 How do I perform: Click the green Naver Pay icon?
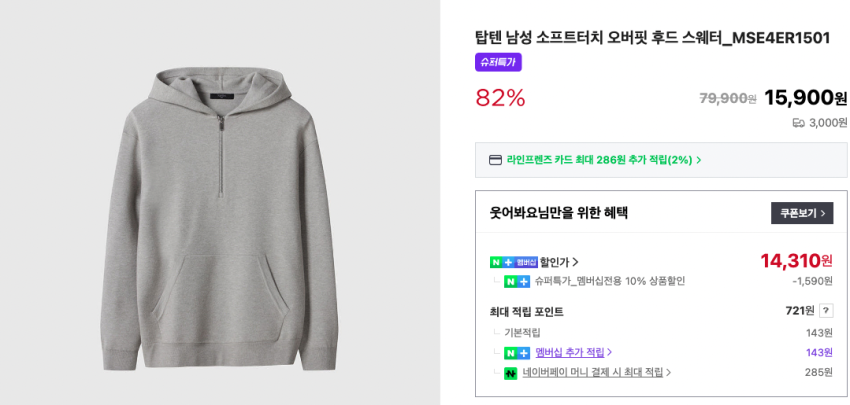510,373
